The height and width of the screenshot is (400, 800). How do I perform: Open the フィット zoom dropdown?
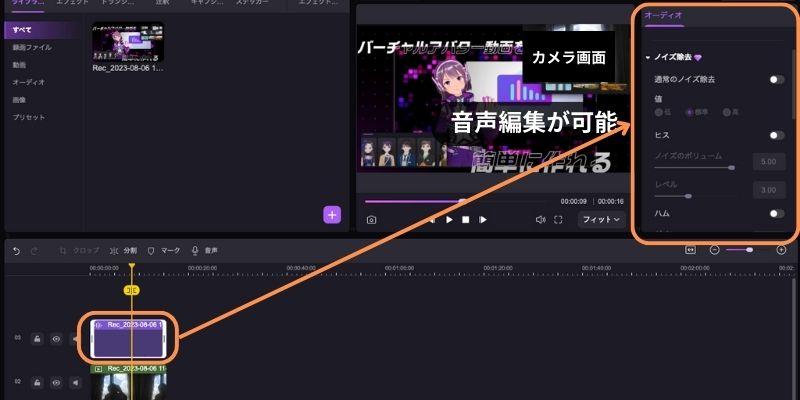(602, 219)
